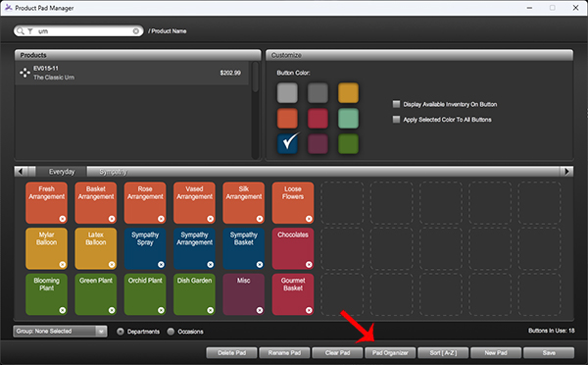Click the Buttons In Use: 18 label

click(x=551, y=331)
